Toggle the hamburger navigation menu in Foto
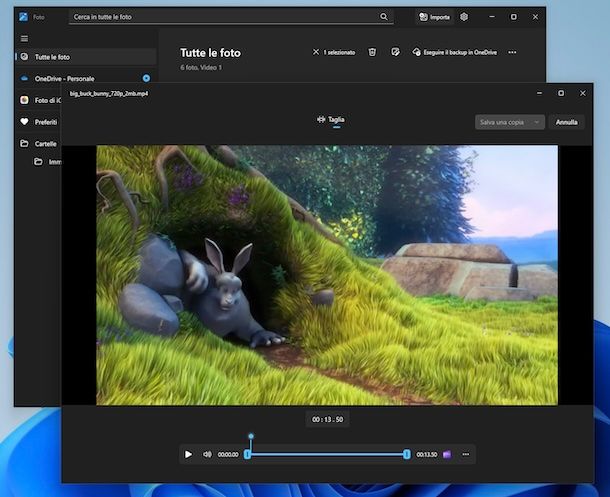The image size is (610, 497). 25,38
